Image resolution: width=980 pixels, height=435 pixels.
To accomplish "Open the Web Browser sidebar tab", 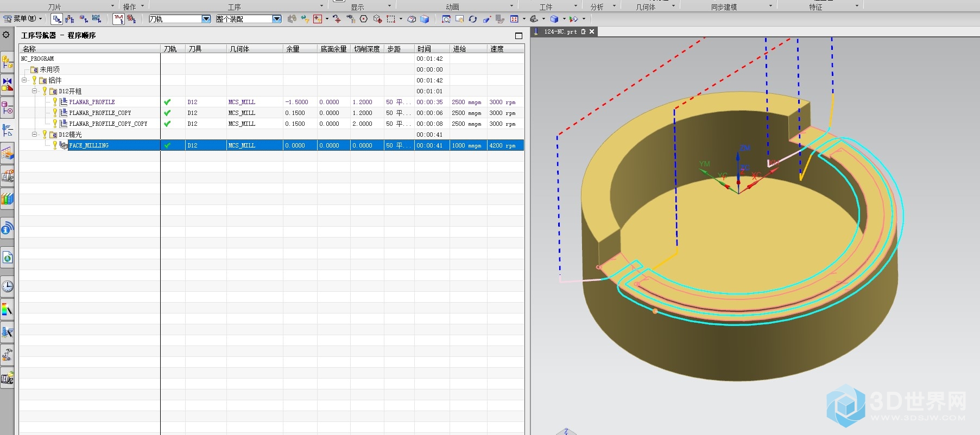I will click(x=7, y=258).
